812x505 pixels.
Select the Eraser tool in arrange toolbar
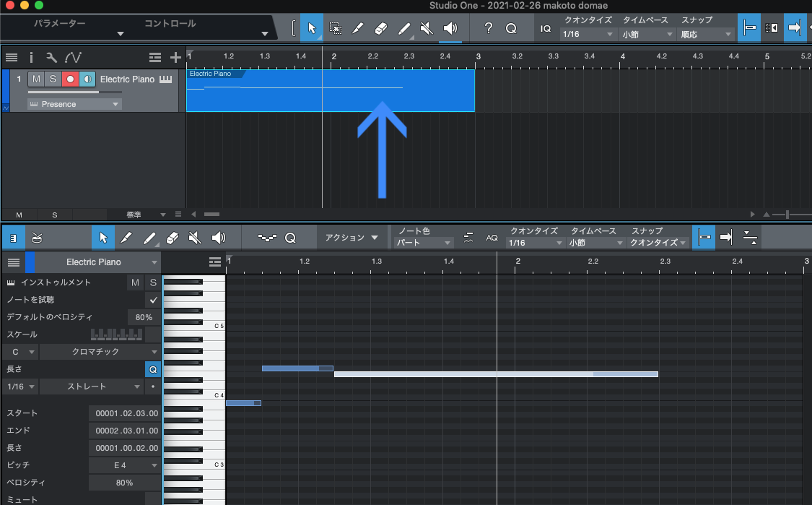380,28
